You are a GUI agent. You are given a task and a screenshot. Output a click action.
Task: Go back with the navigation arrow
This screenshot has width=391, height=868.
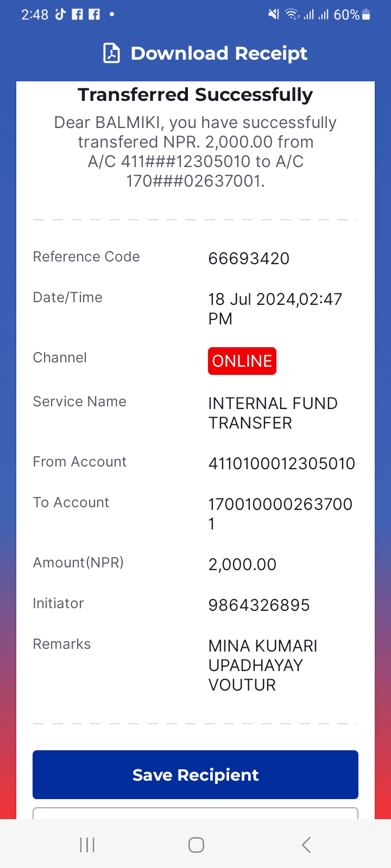306,845
